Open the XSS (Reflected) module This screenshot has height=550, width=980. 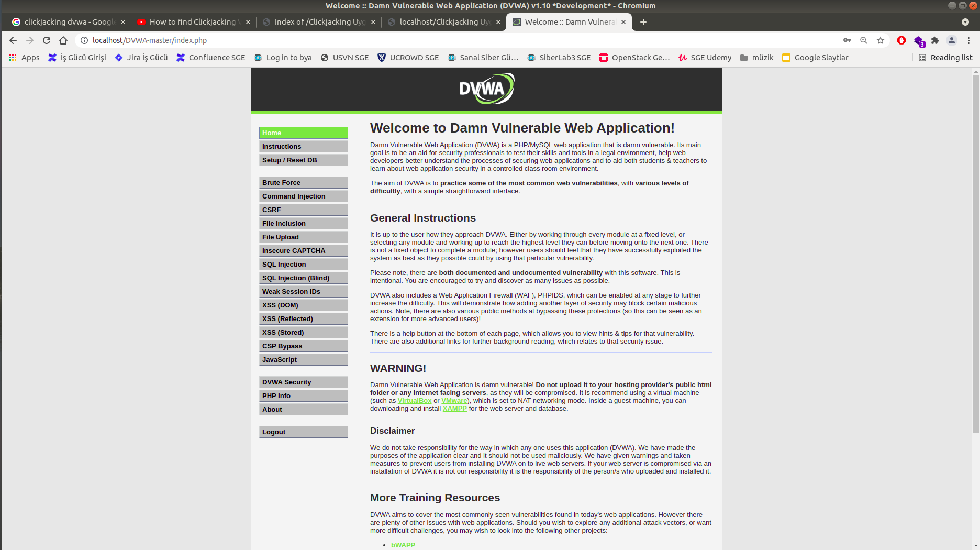tap(304, 319)
